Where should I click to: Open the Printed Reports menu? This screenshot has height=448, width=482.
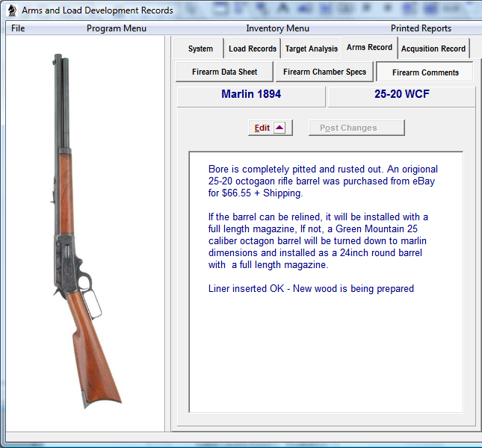click(x=421, y=28)
